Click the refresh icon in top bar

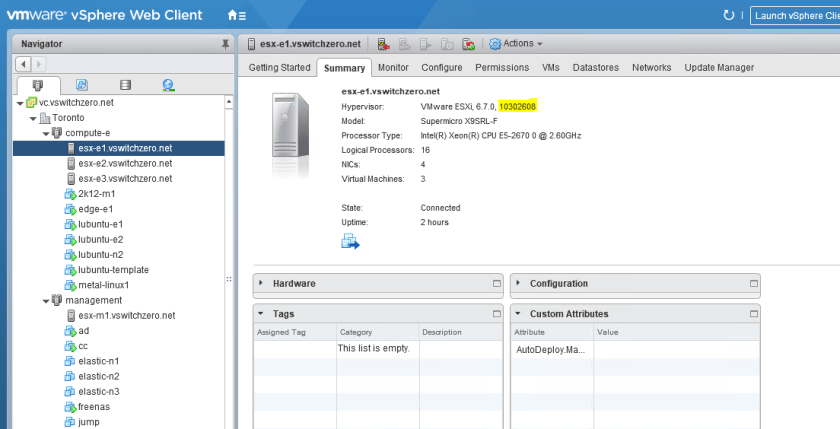click(x=728, y=16)
